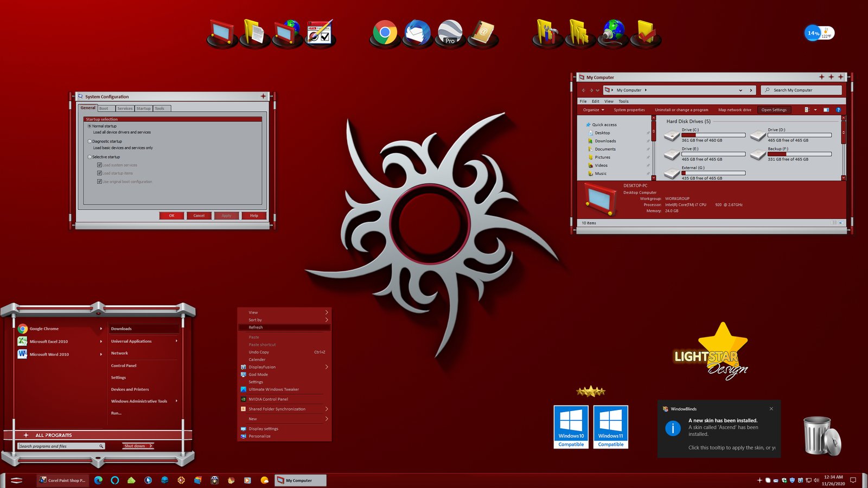
Task: Click the Windows 10 Compatible badge
Action: 571,427
